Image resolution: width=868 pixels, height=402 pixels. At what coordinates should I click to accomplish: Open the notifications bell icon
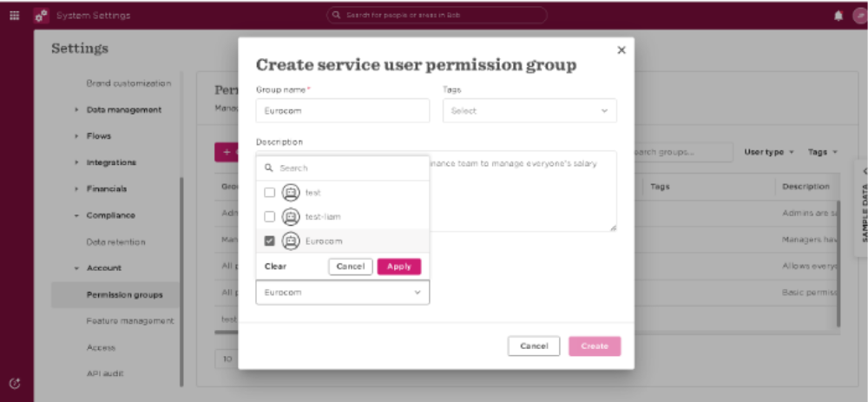pyautogui.click(x=838, y=16)
